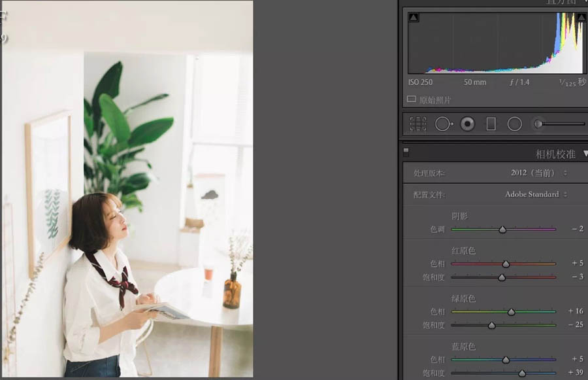588x380 pixels.
Task: Click the f/1.4 aperture readout
Action: click(x=519, y=82)
